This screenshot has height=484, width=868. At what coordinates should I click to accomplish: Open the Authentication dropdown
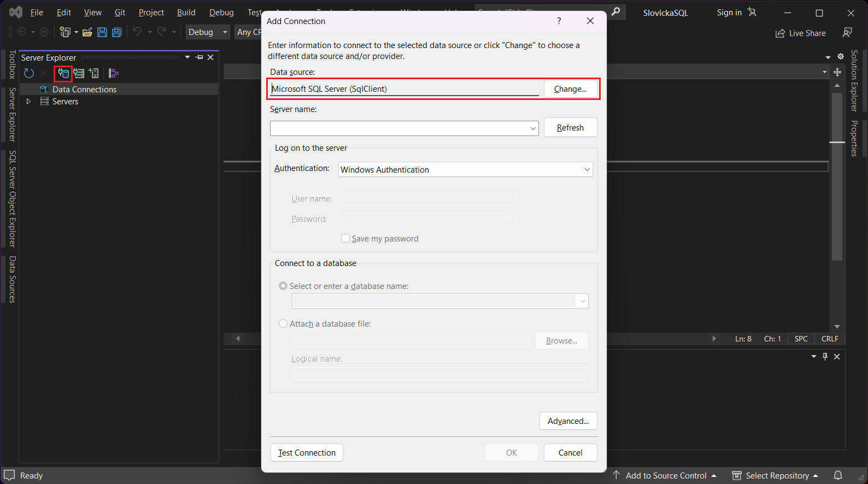click(465, 169)
